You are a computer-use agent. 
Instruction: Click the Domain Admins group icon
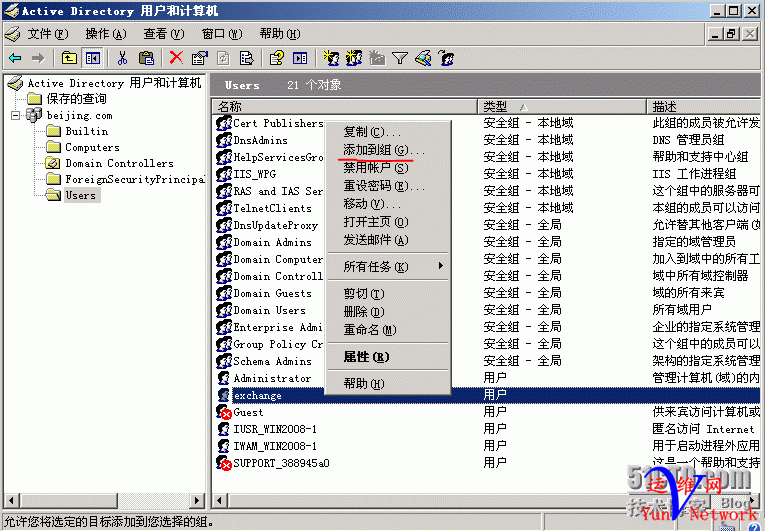223,242
